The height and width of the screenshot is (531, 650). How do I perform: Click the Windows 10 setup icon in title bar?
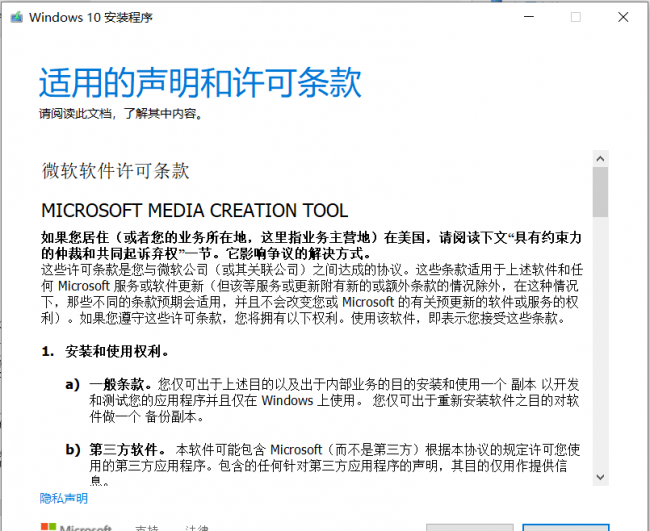tap(17, 17)
